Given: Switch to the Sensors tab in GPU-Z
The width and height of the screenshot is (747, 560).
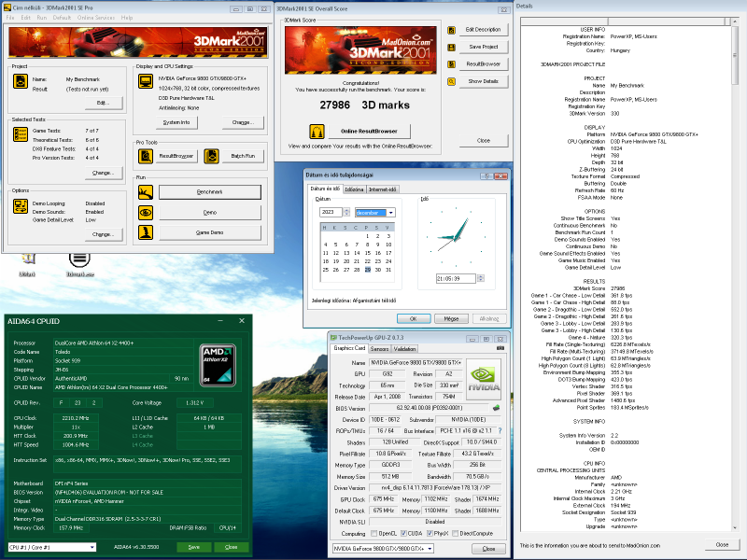Looking at the screenshot, I should click(x=379, y=349).
